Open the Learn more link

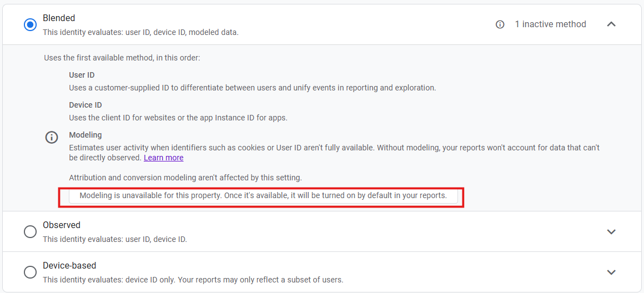163,158
